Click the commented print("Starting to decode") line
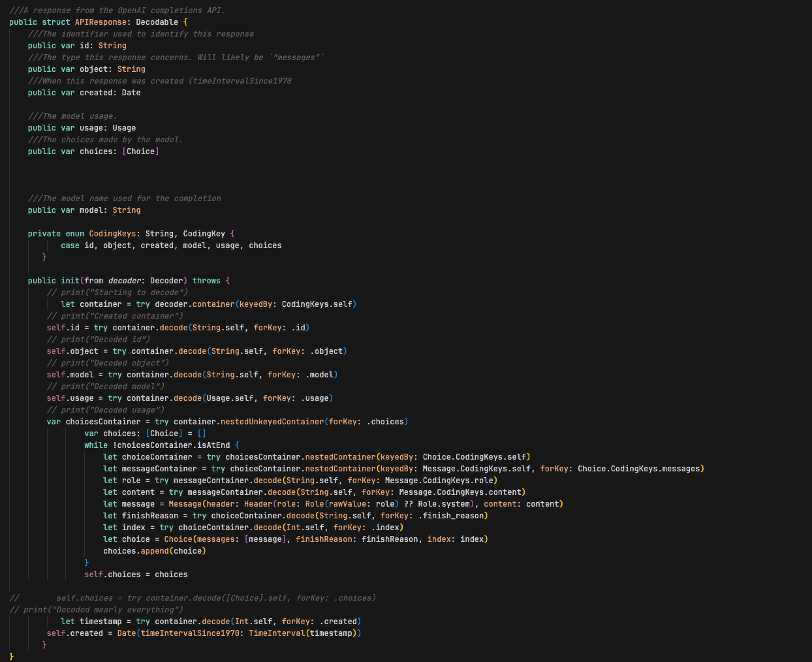This screenshot has height=662, width=812. pyautogui.click(x=117, y=292)
